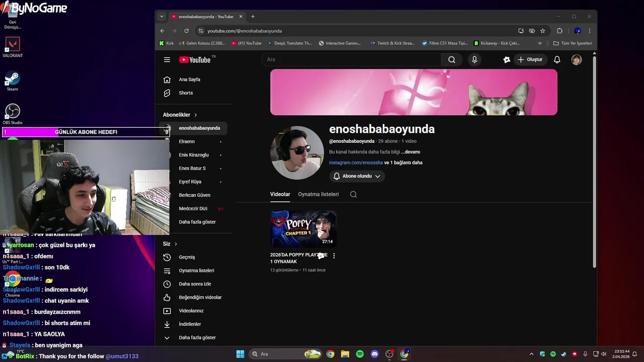Open Discord from the taskbar

click(x=374, y=354)
